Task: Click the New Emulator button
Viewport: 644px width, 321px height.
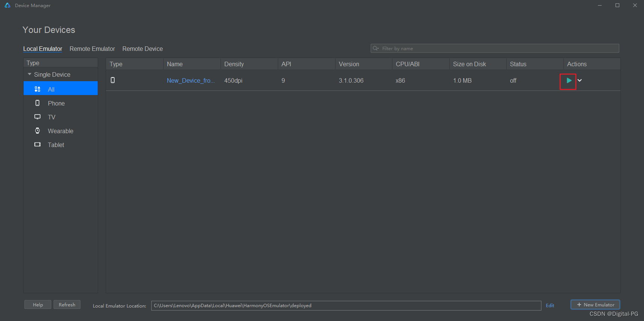Action: click(x=595, y=305)
